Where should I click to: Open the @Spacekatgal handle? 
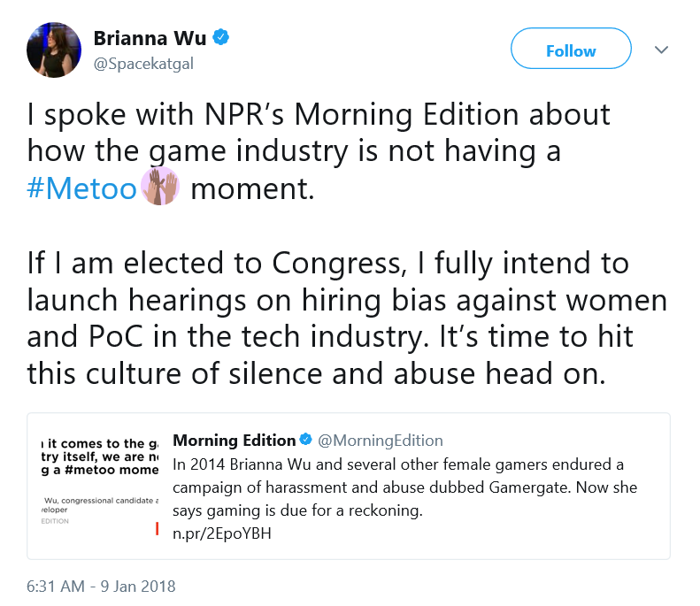143,64
